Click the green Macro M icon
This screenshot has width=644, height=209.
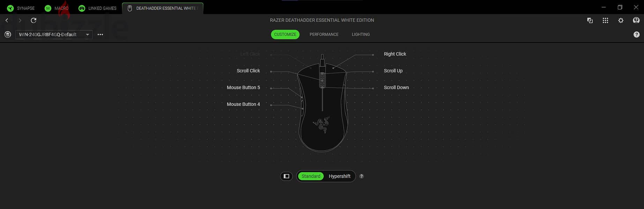tap(48, 8)
